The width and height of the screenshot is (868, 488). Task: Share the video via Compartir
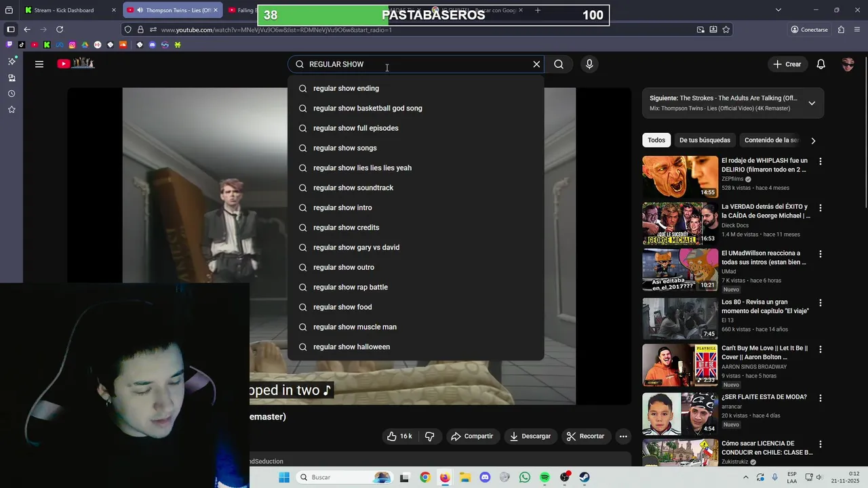[x=472, y=436]
